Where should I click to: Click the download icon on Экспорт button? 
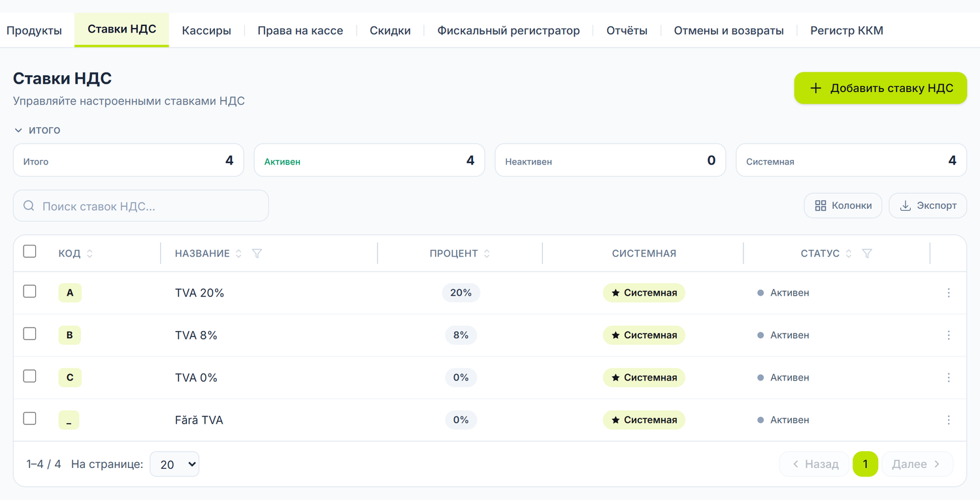click(x=906, y=206)
